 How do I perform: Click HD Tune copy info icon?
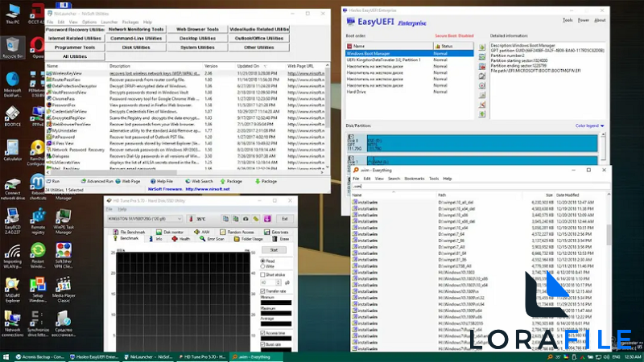tap(225, 219)
